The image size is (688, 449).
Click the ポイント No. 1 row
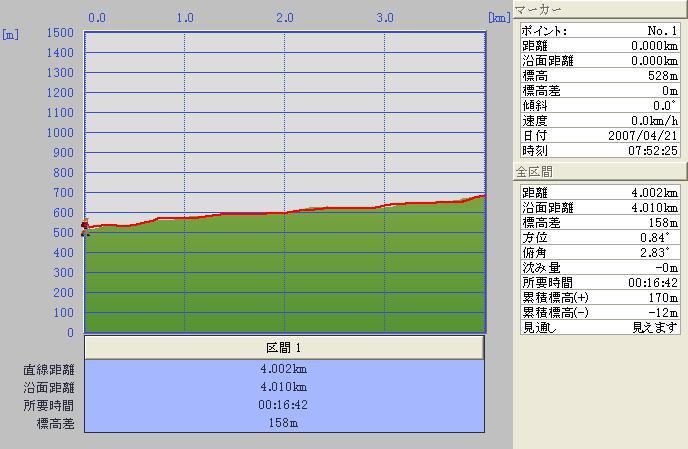[x=600, y=30]
